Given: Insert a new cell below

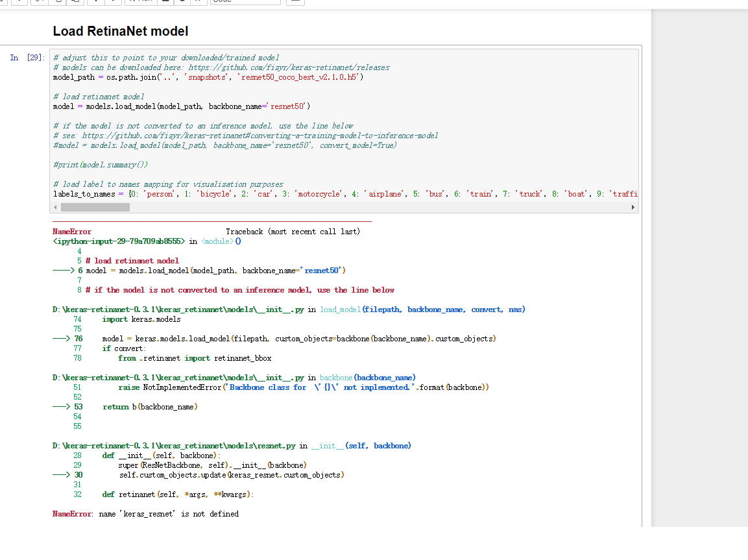Looking at the screenshot, I should (x=19, y=3).
